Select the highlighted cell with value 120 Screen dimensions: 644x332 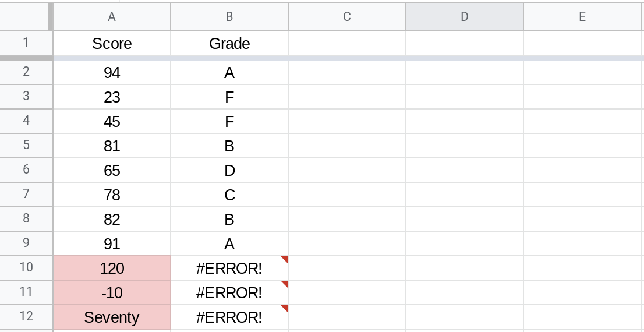(112, 268)
